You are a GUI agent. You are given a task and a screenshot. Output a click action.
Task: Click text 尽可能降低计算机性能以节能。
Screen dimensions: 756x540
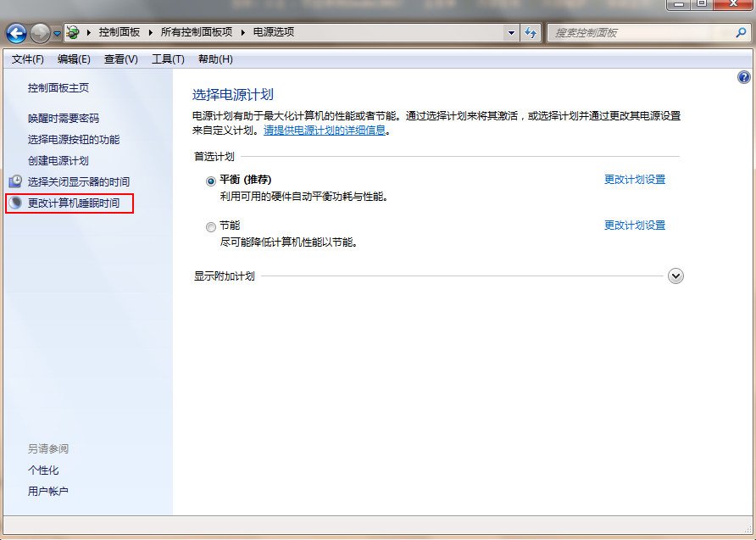[289, 242]
